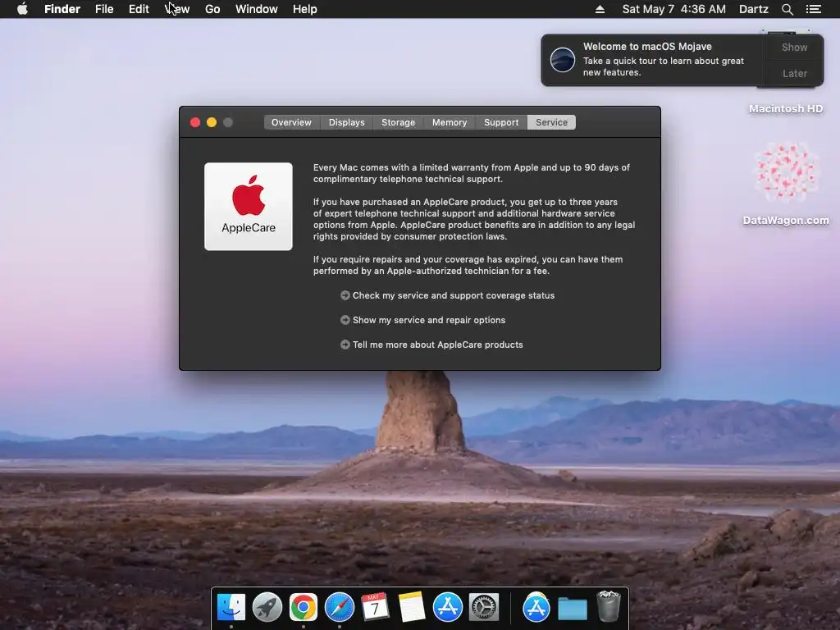Click arrow icon beside Check coverage status

coord(345,295)
